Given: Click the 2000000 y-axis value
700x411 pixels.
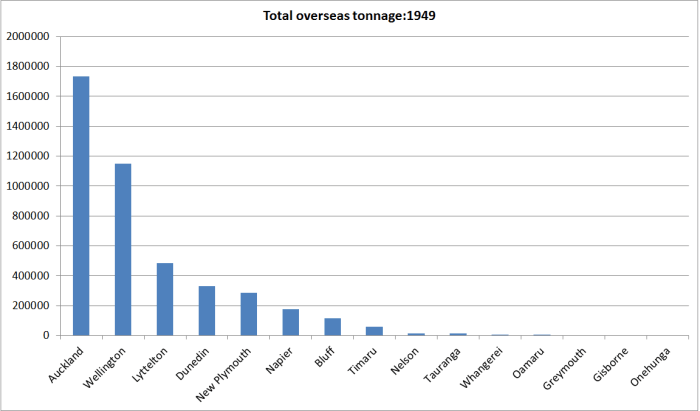Looking at the screenshot, I should [28, 37].
